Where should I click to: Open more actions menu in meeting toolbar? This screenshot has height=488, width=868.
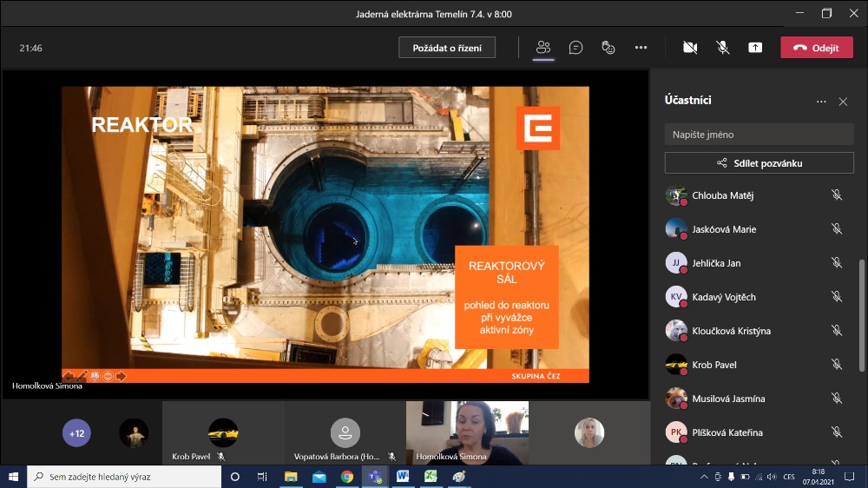641,48
